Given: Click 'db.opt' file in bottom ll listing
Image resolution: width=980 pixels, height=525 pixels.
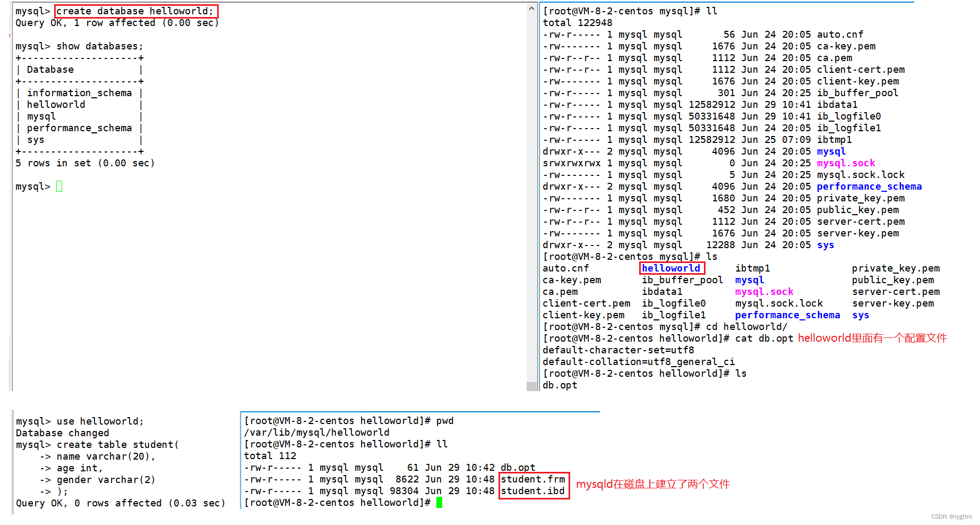Looking at the screenshot, I should click(518, 468).
